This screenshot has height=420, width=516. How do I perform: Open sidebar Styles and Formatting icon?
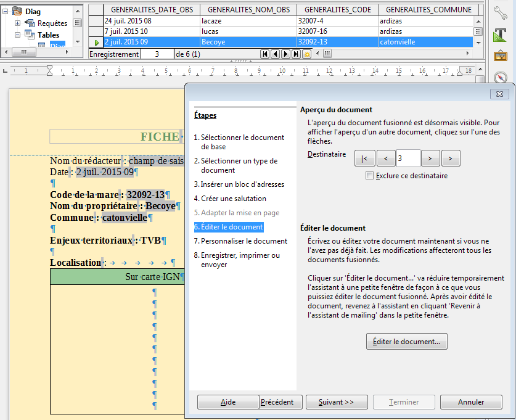(500, 35)
